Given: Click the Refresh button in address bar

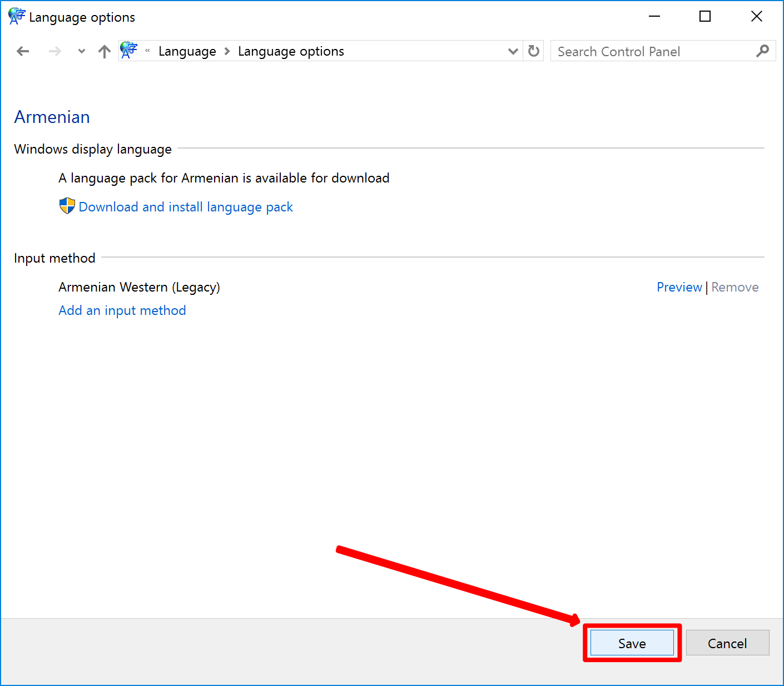Looking at the screenshot, I should pos(534,51).
